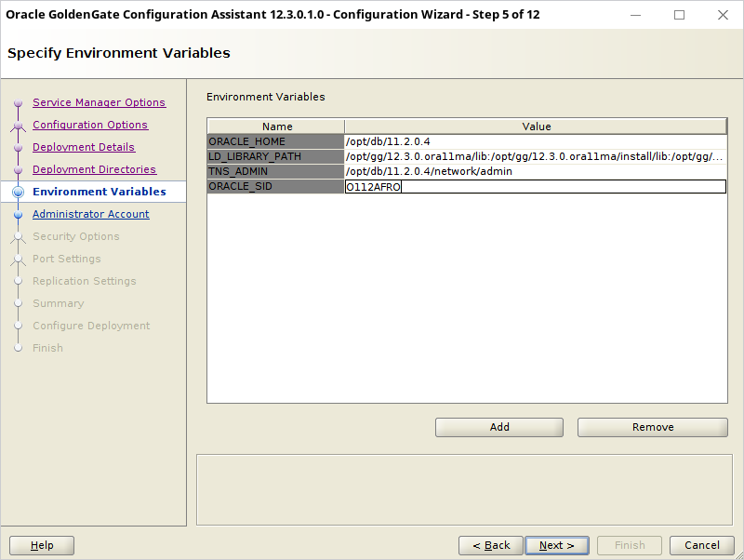The image size is (744, 560).
Task: Open the Help button
Action: pyautogui.click(x=42, y=545)
